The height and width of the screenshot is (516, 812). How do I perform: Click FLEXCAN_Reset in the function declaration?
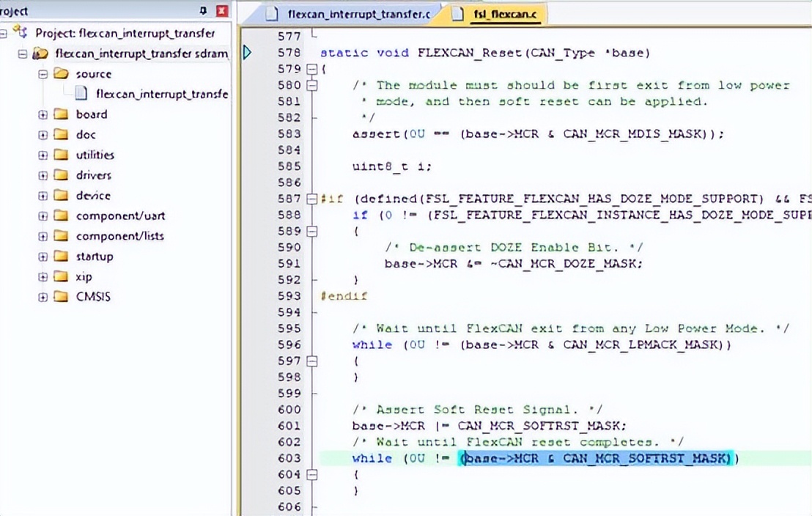click(470, 53)
